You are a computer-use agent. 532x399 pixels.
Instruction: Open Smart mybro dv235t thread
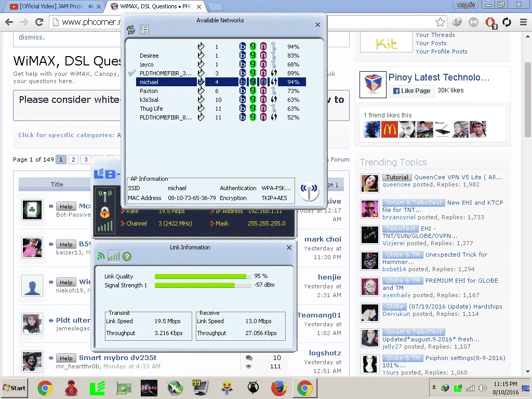(x=118, y=357)
